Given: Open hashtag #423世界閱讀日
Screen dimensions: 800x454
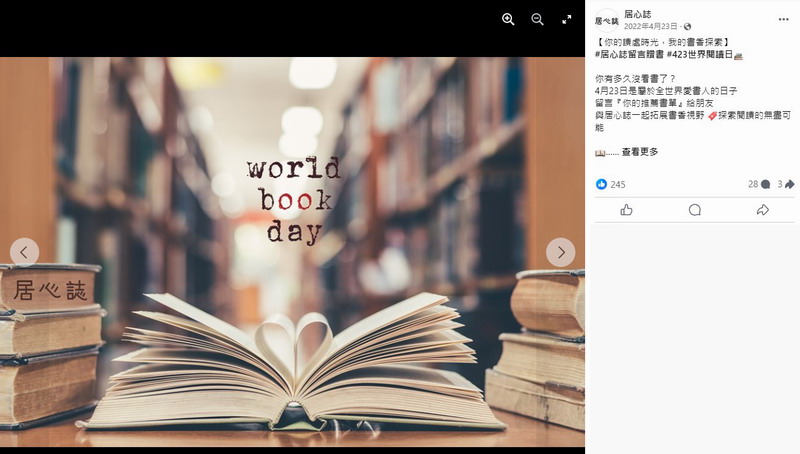Looking at the screenshot, I should click(x=700, y=55).
